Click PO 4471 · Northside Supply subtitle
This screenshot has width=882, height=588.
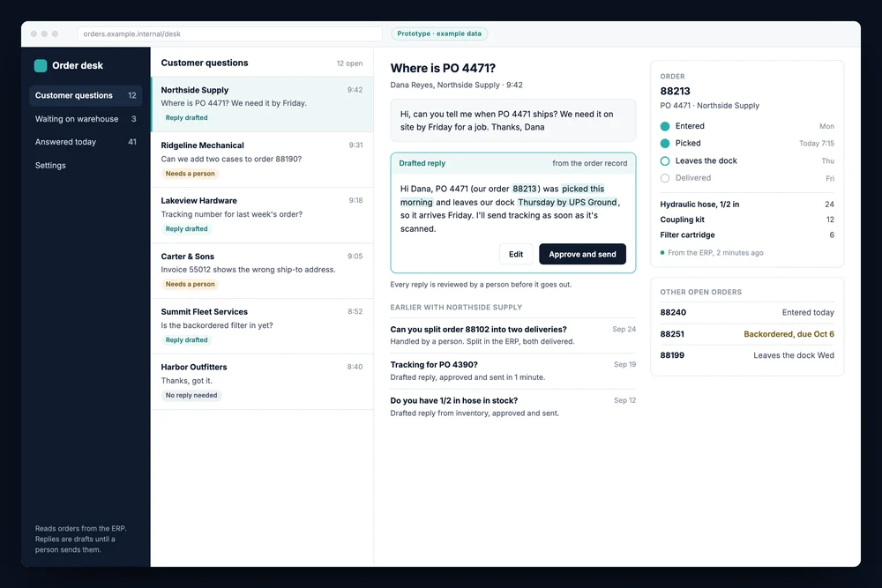709,106
